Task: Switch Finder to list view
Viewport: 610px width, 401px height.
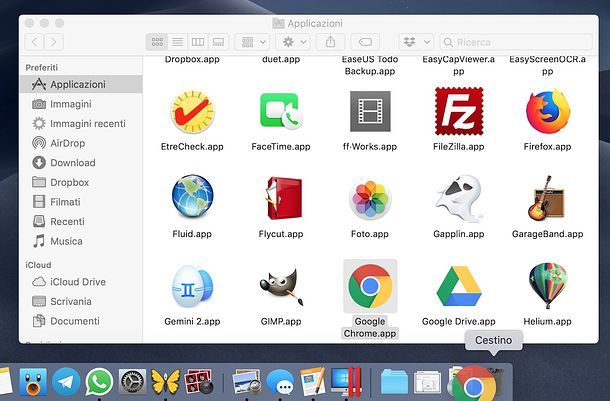Action: (177, 42)
